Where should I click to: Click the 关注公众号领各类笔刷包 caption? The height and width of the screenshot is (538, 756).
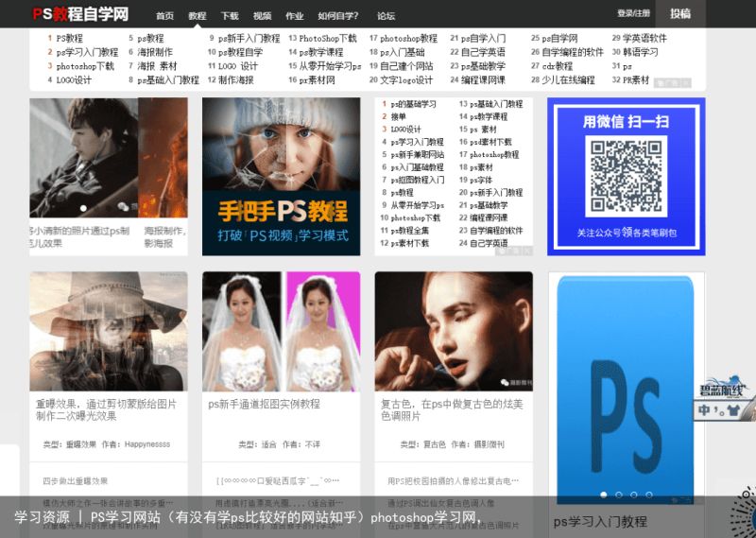tap(627, 233)
